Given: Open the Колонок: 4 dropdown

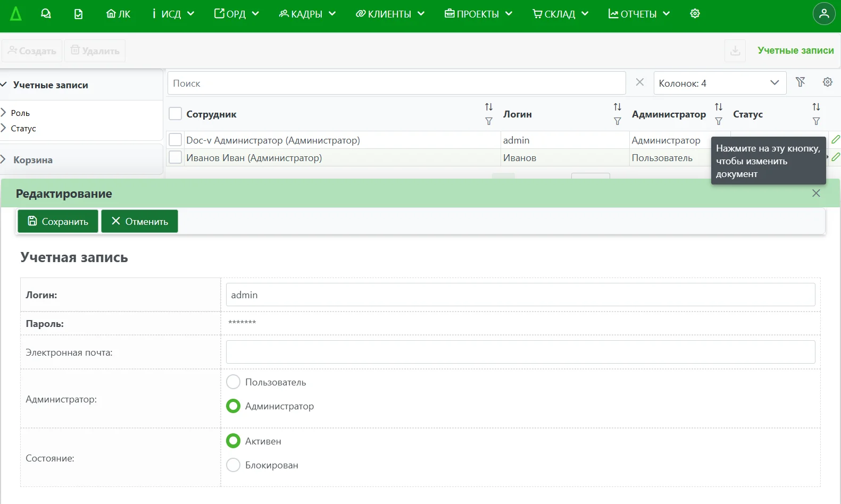Looking at the screenshot, I should [720, 83].
